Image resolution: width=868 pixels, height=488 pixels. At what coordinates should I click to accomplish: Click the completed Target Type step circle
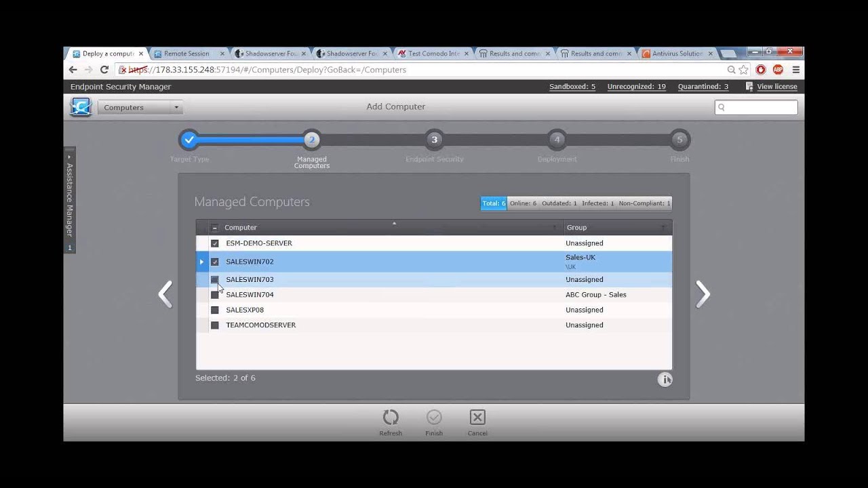point(189,140)
